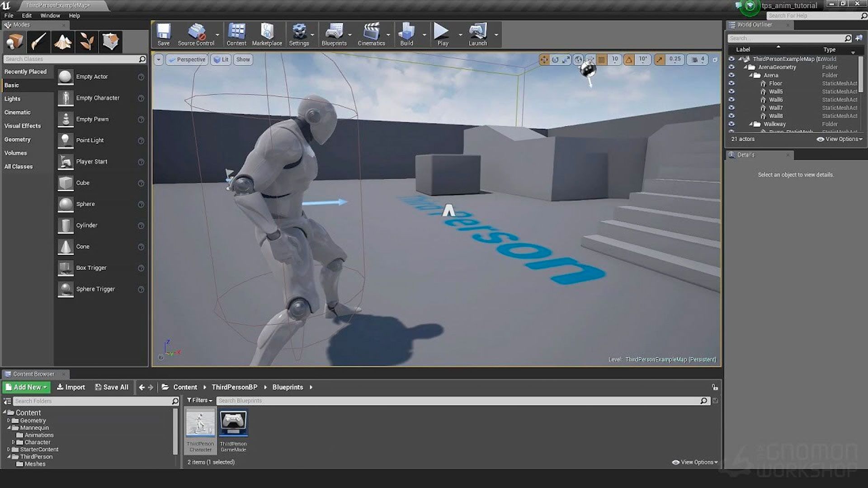Viewport: 868px width, 488px height.
Task: Toggle visibility of the Floor actor
Action: point(731,83)
